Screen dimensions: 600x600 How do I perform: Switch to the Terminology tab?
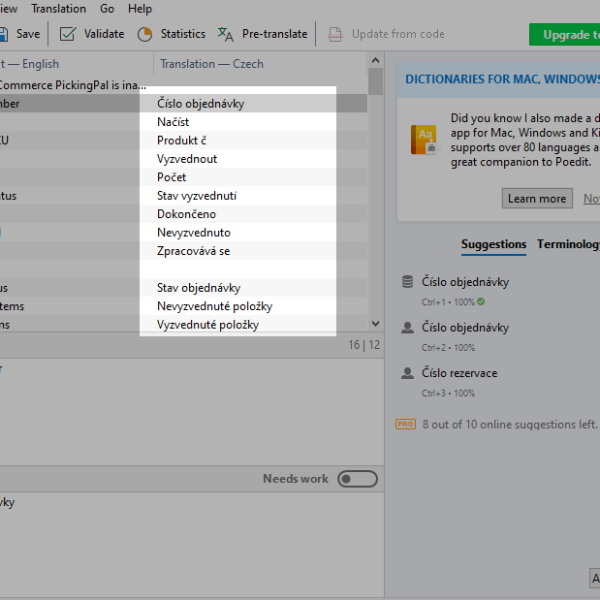pyautogui.click(x=570, y=244)
